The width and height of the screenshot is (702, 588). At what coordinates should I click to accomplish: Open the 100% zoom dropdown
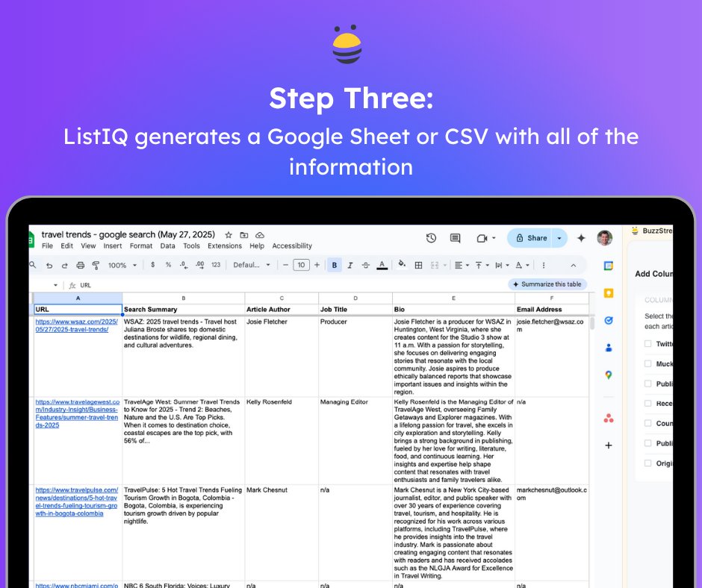click(122, 266)
